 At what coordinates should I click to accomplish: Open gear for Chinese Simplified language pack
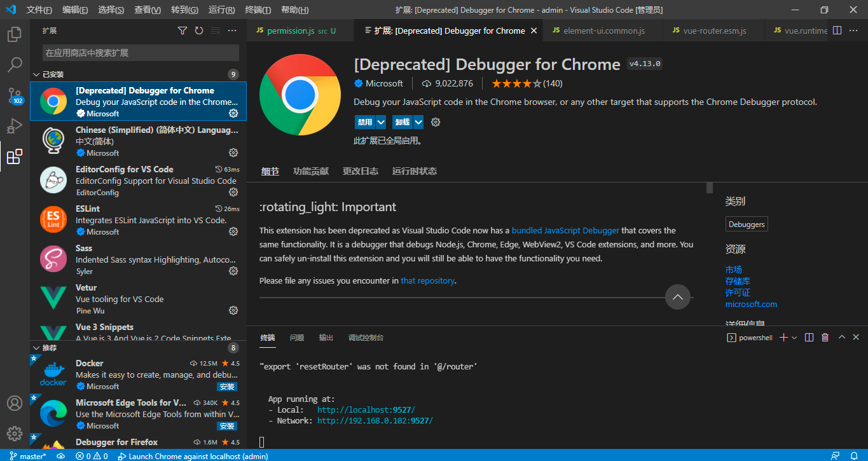pos(233,153)
